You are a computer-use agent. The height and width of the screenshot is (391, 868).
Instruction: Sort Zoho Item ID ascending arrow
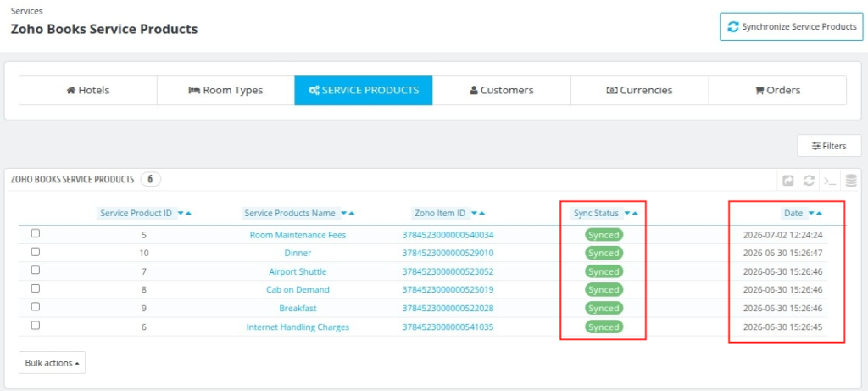coord(482,213)
